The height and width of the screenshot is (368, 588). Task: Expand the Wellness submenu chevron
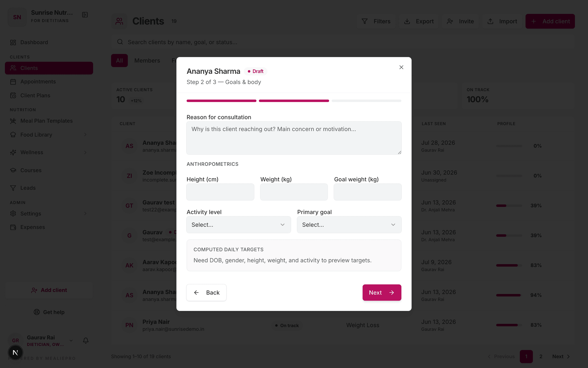click(x=85, y=152)
